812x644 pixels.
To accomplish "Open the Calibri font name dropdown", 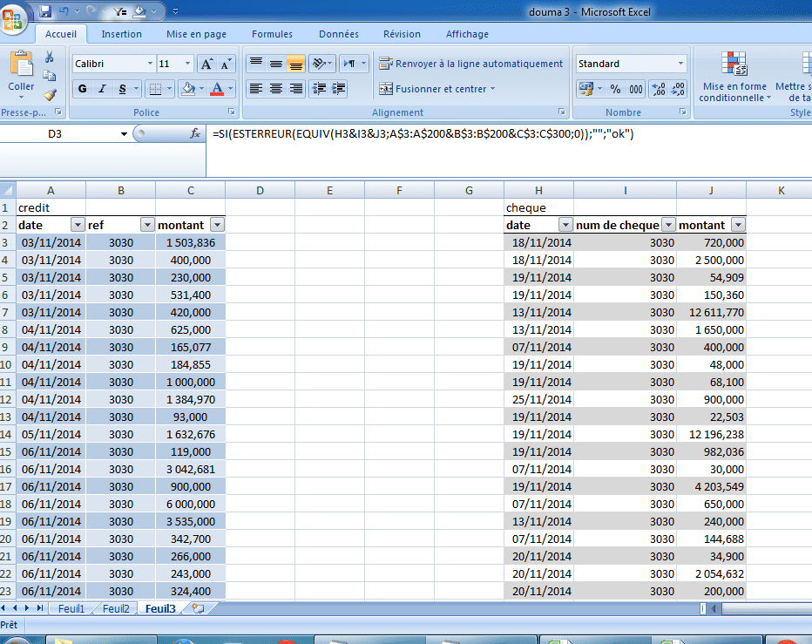I will (149, 64).
